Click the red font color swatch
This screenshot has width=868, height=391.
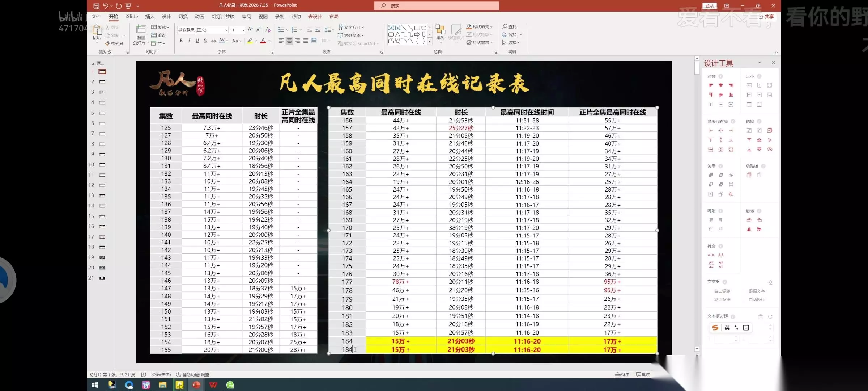click(x=263, y=41)
